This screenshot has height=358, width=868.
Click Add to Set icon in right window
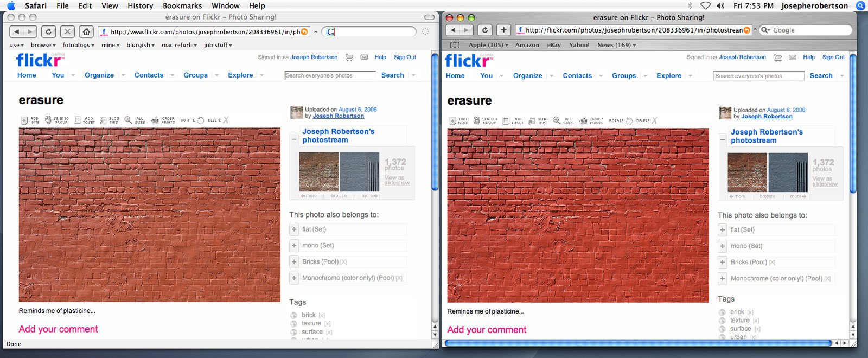tap(506, 121)
